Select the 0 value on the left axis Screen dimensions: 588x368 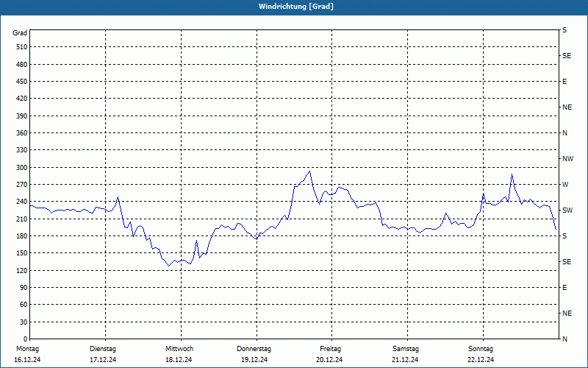[26, 339]
